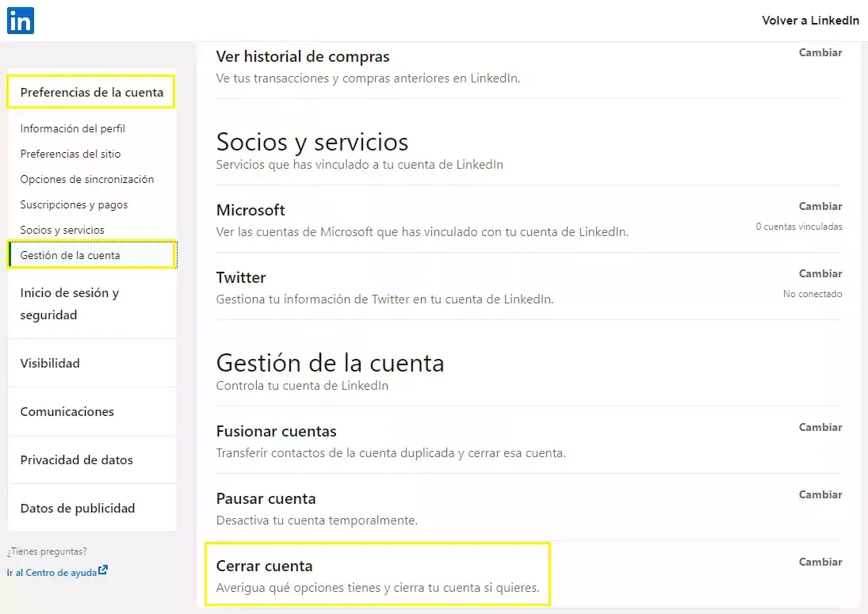Open the Cerrar cuenta setting title
868x614 pixels.
point(264,566)
